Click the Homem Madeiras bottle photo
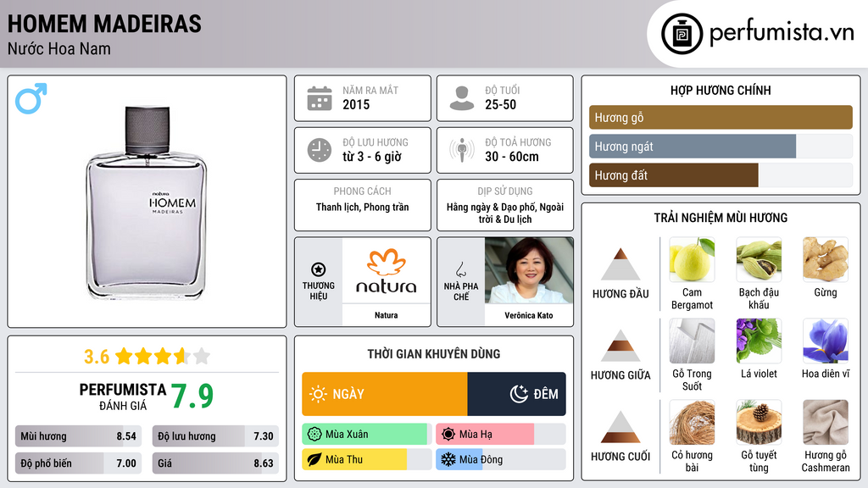This screenshot has width=868, height=488. pyautogui.click(x=146, y=203)
